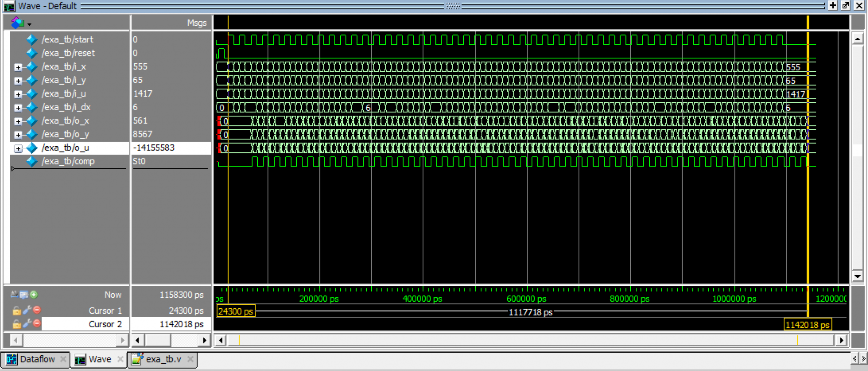868x371 pixels.
Task: Click the 1142018 ps cursor time marker
Action: point(807,325)
